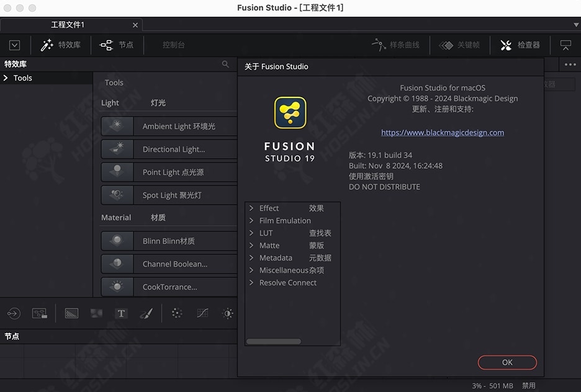Open the tab list arrow at far right
This screenshot has width=581, height=392.
(x=576, y=25)
